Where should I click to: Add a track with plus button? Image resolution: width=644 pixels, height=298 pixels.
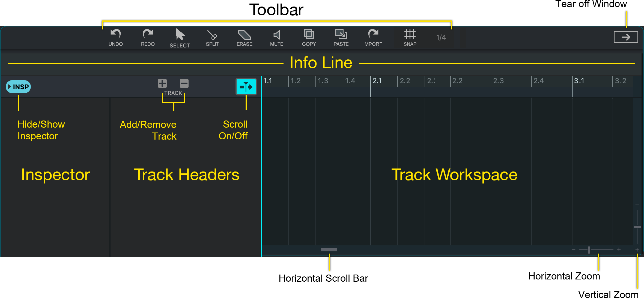162,83
